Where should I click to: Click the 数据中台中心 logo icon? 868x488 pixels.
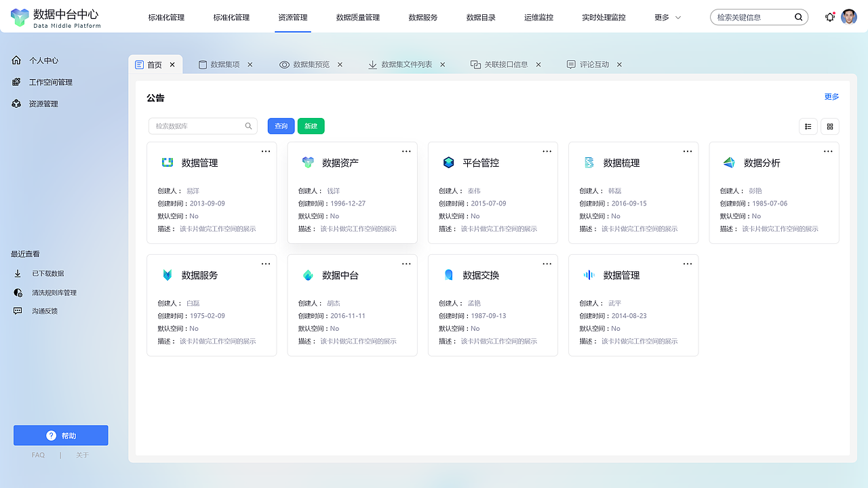20,17
